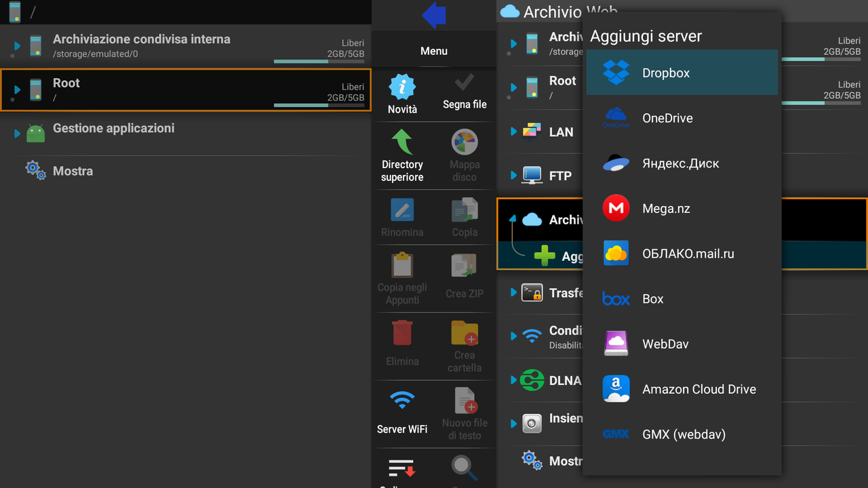Select GMX (webdav) server
This screenshot has width=868, height=488.
tap(682, 434)
